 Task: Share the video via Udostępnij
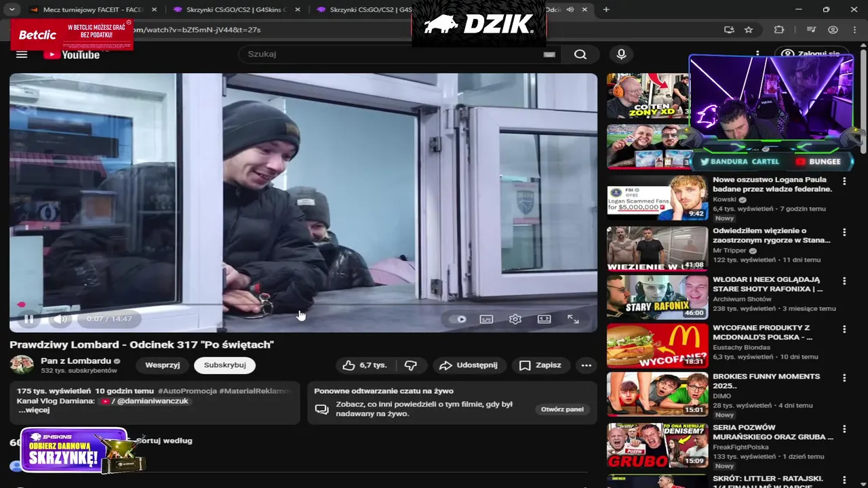tap(469, 365)
